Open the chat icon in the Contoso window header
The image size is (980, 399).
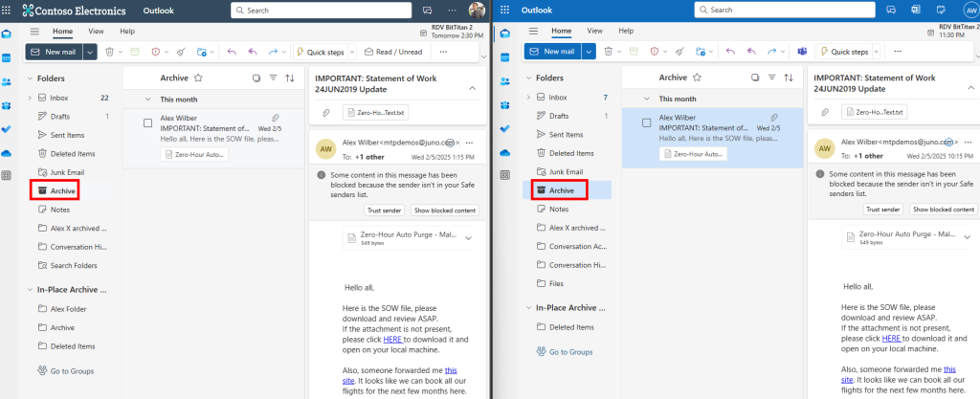(428, 11)
